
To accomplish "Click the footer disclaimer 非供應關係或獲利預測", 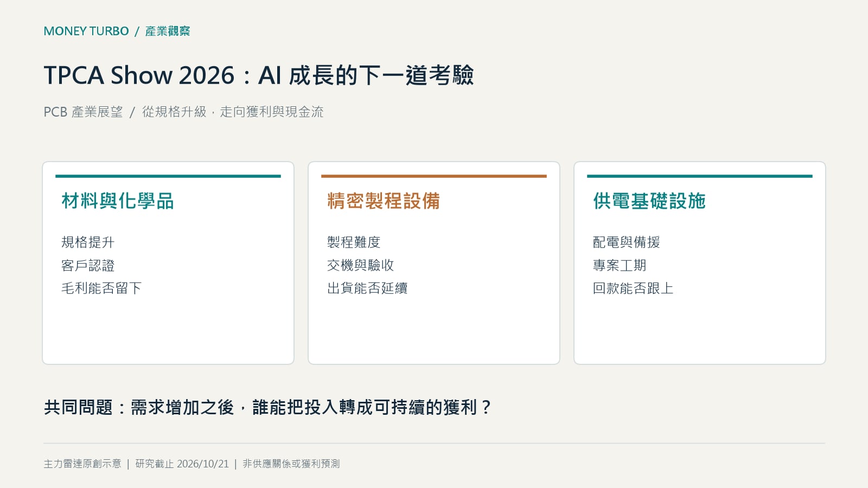I will [291, 464].
